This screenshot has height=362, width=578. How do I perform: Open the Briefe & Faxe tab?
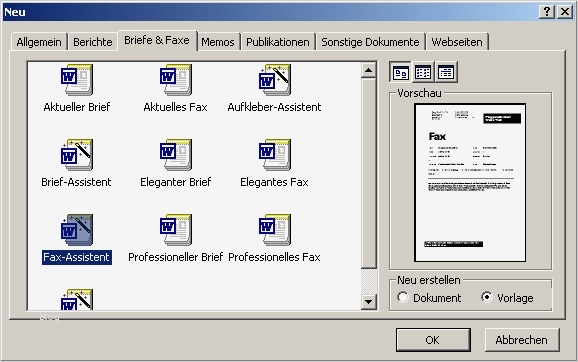tap(157, 40)
